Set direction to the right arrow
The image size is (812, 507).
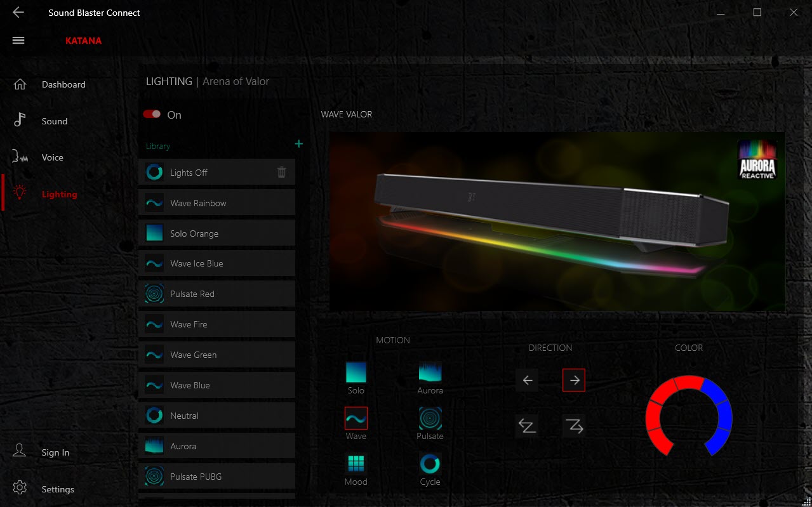tap(574, 380)
